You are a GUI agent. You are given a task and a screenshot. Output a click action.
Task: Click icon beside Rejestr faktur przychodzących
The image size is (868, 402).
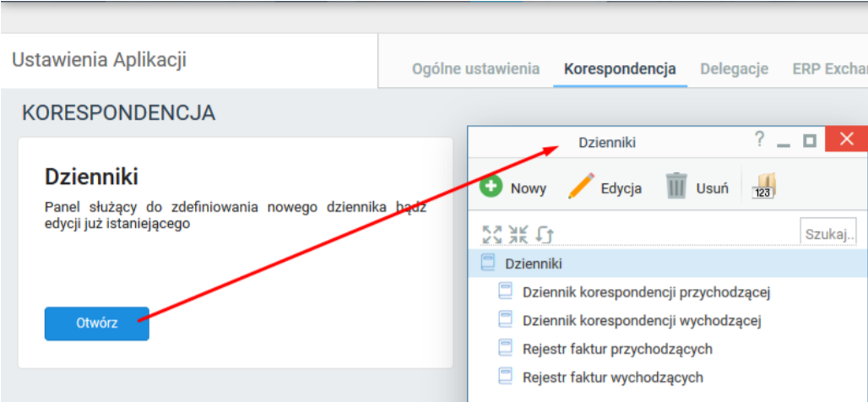506,348
